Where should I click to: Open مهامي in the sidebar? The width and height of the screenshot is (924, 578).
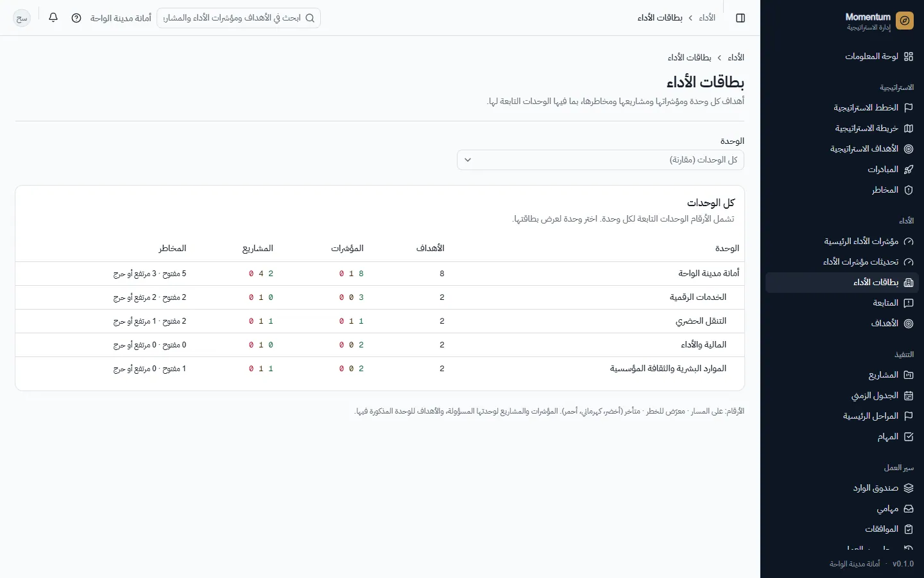click(842, 509)
